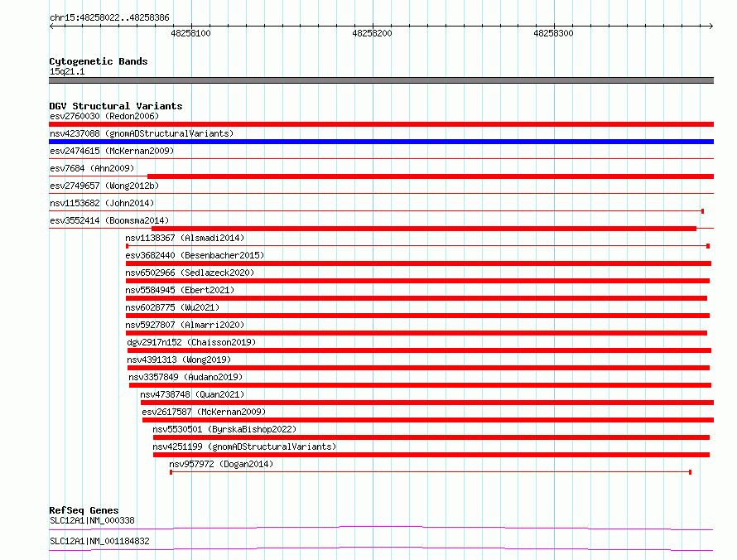Click nsv1153682 (John2014) label
Viewport: 737px width, 560px height.
[x=102, y=203]
